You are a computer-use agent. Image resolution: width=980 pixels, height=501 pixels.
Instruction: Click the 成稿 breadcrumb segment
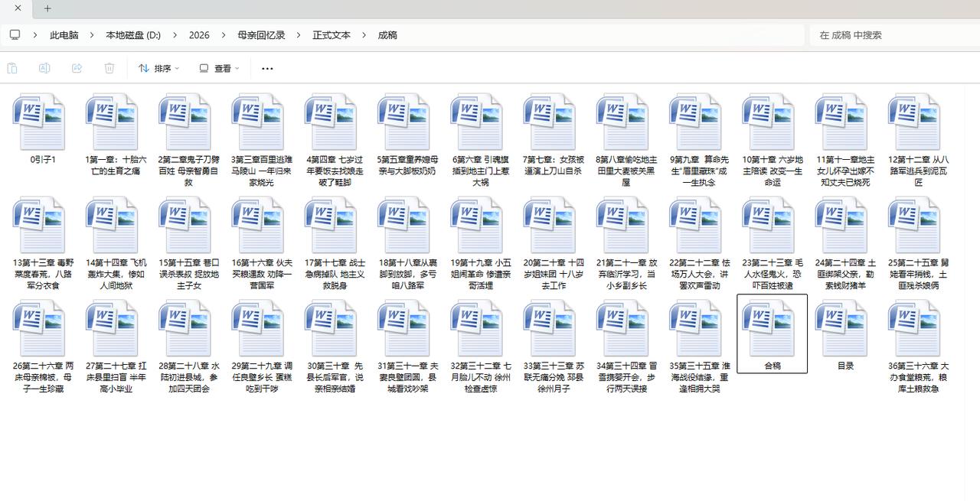[387, 35]
